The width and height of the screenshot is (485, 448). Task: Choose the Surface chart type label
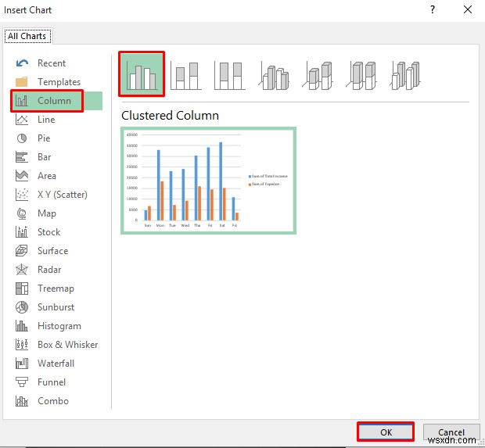[52, 251]
